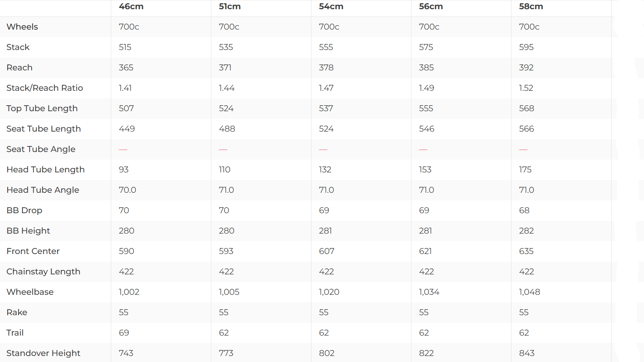Click the Chainstay Length row label
This screenshot has height=362, width=644.
tap(43, 272)
